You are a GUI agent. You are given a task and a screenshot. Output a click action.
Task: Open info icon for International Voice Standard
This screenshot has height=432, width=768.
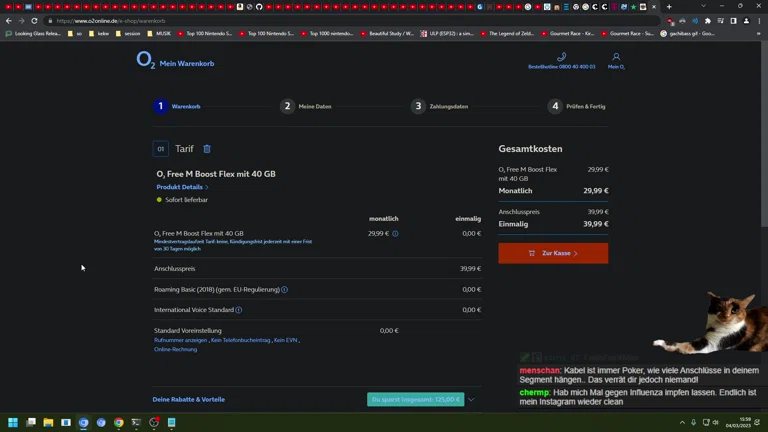click(238, 310)
